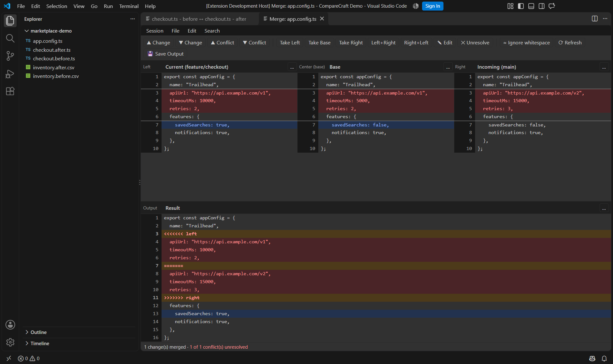613x364 pixels.
Task: Open inventory.after.csv in Explorer
Action: pos(53,67)
